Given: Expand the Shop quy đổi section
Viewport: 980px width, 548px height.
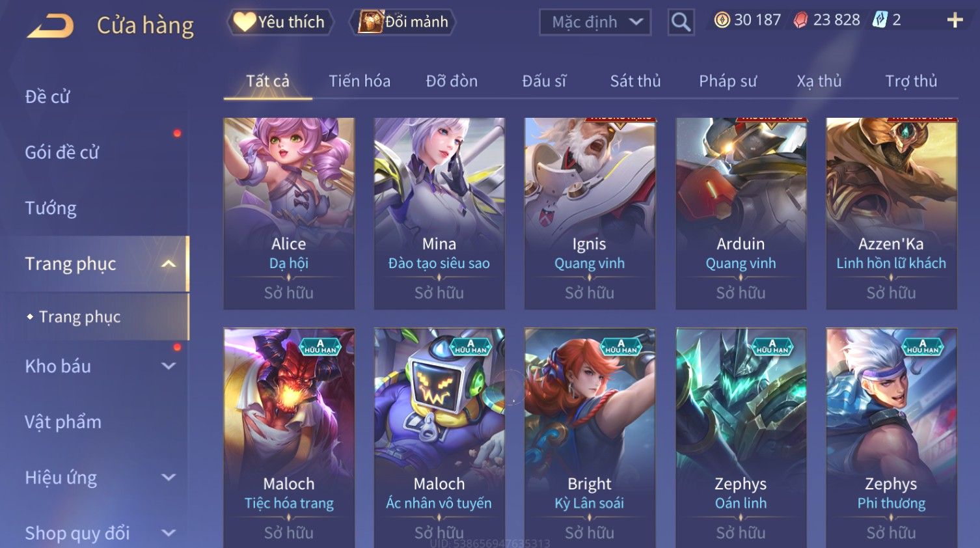Looking at the screenshot, I should tap(169, 534).
